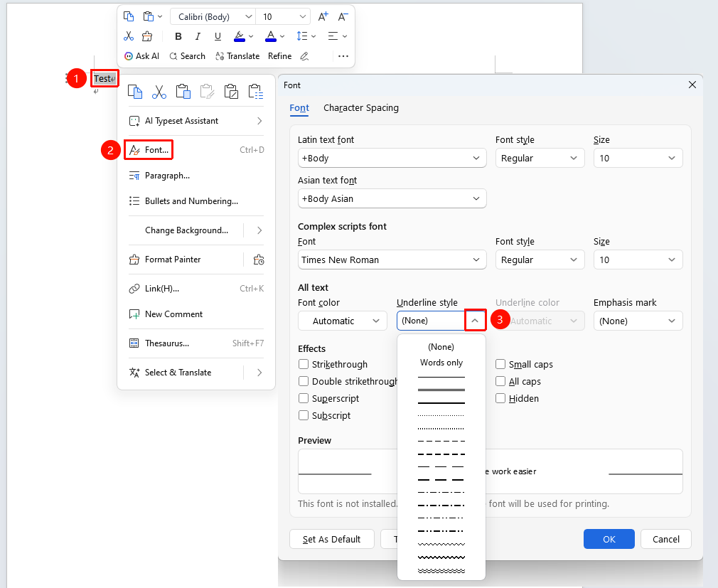
Task: Open the Font color Automatic picker
Action: 343,321
